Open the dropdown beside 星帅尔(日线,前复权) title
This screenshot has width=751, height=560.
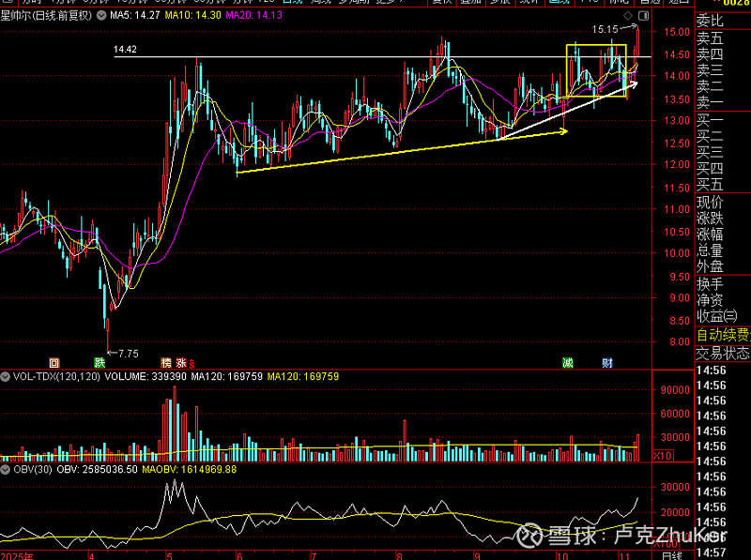101,15
